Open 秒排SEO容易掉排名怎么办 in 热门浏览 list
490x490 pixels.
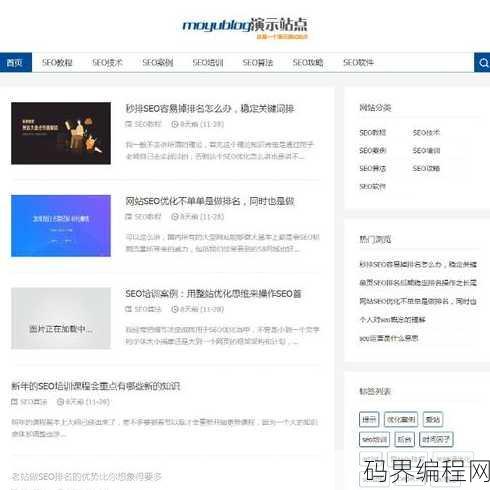(418, 264)
